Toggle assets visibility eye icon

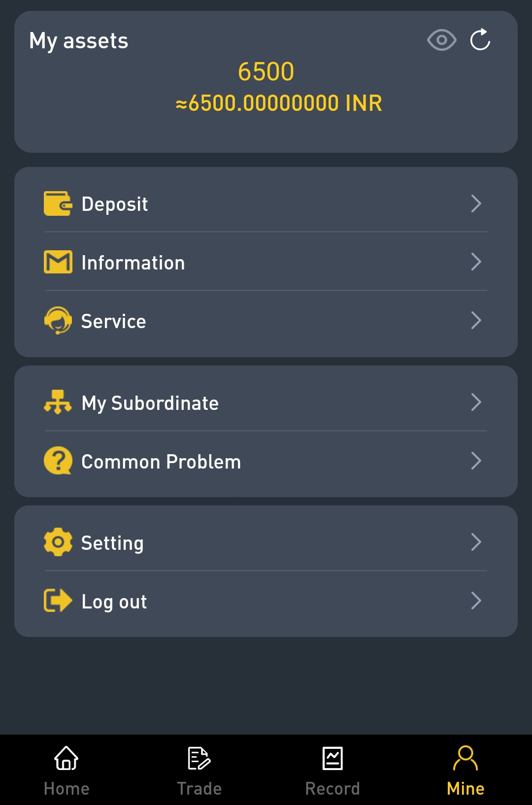[441, 40]
